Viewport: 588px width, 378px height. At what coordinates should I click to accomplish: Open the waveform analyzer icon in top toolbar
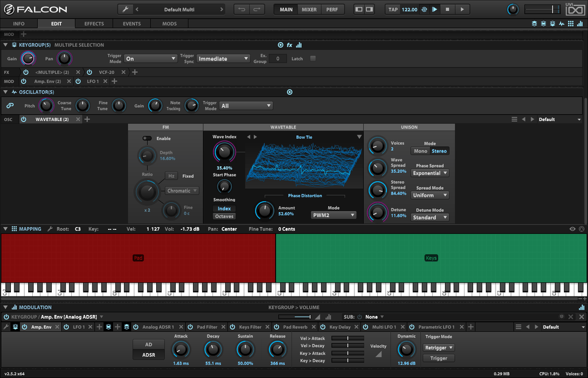pos(561,24)
